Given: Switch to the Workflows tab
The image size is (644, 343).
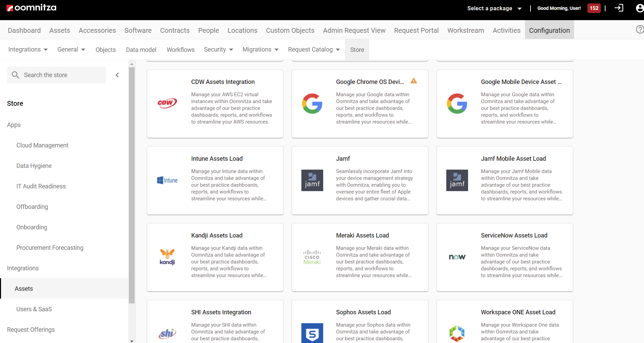Looking at the screenshot, I should coord(180,50).
